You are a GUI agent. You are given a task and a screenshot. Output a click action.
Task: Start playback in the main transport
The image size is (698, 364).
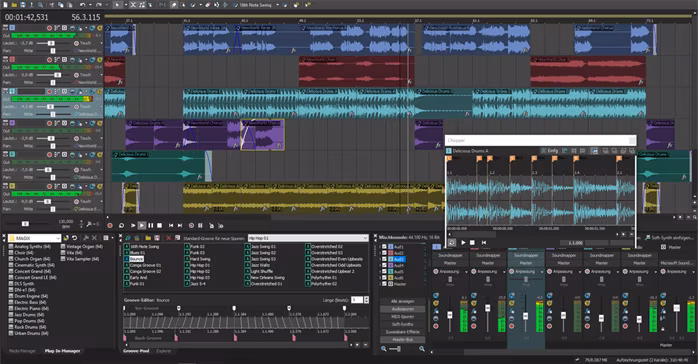pyautogui.click(x=142, y=226)
